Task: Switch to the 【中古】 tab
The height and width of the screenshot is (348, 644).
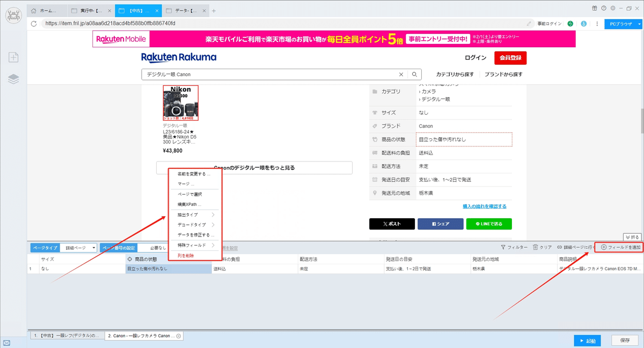Action: pos(137,11)
